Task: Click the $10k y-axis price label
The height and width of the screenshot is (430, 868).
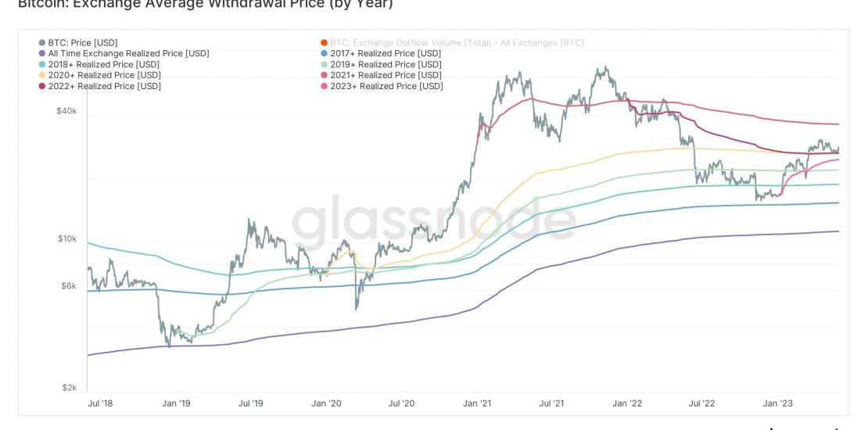Action: pos(66,238)
